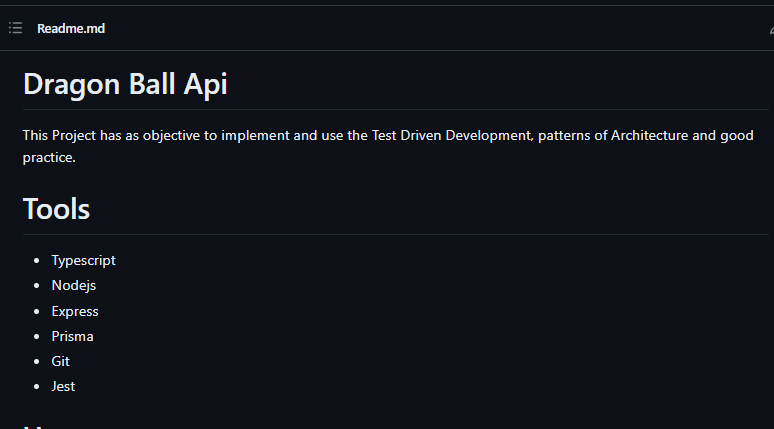Image resolution: width=774 pixels, height=429 pixels.
Task: Click the Git list item
Action: pos(60,361)
